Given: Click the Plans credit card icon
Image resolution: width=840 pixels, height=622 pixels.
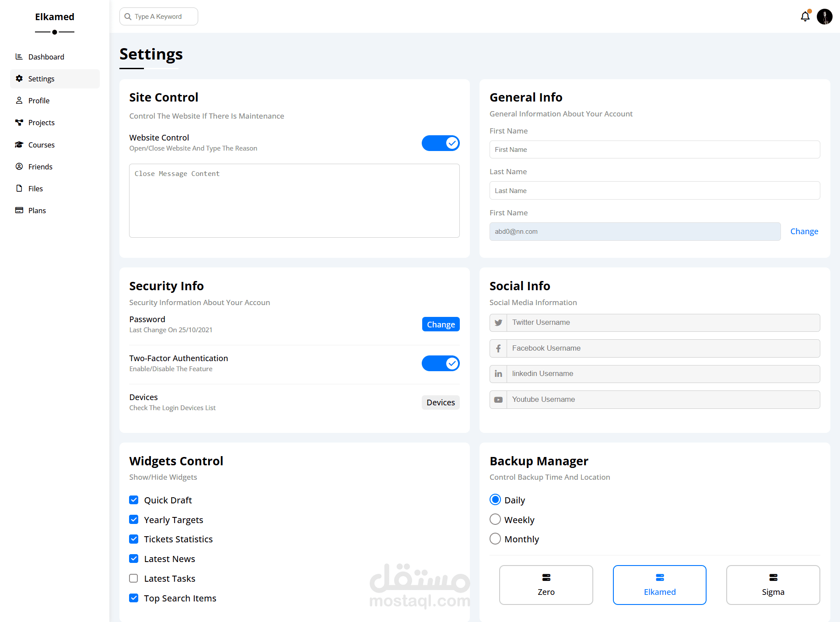Looking at the screenshot, I should 19,210.
